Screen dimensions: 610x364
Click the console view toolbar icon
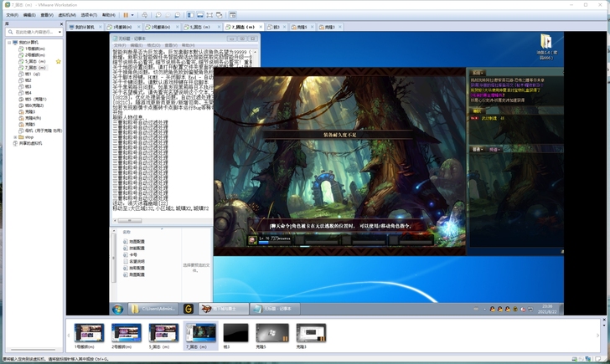pos(233,15)
